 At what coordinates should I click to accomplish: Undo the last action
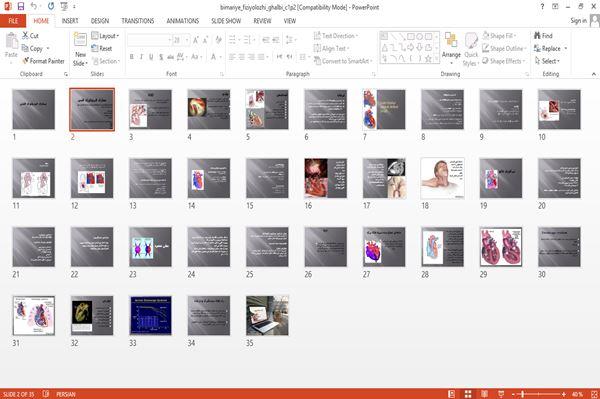click(34, 7)
